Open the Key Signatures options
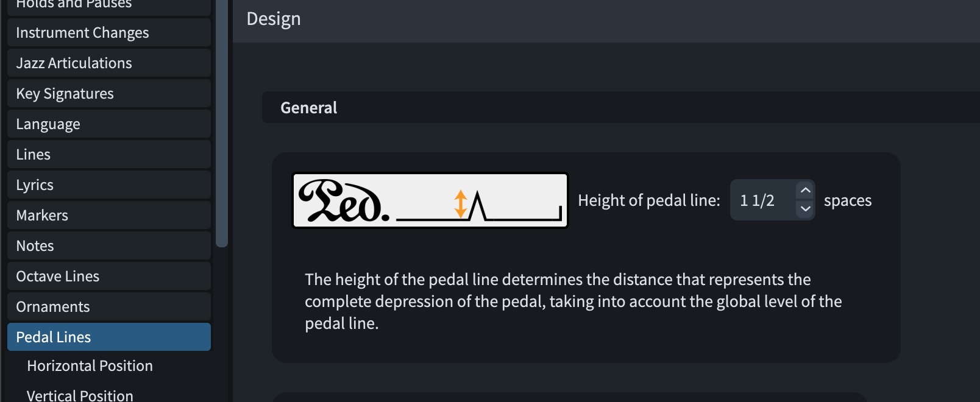The image size is (980, 402). [109, 93]
